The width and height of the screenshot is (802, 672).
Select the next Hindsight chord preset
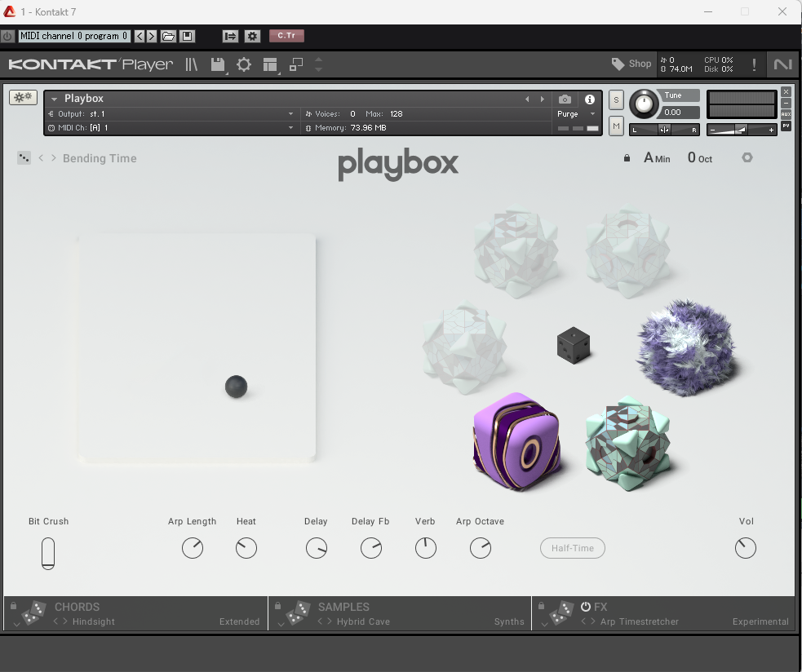click(x=65, y=621)
